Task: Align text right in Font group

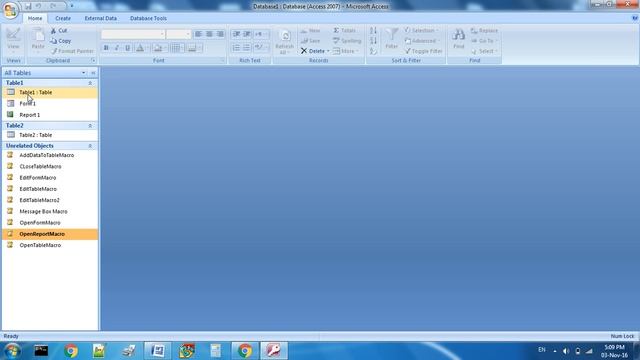Action: [x=220, y=34]
